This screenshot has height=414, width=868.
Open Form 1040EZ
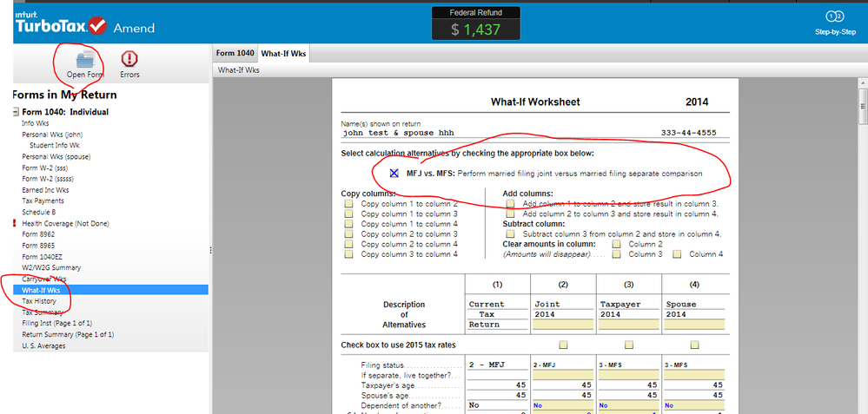(x=42, y=256)
